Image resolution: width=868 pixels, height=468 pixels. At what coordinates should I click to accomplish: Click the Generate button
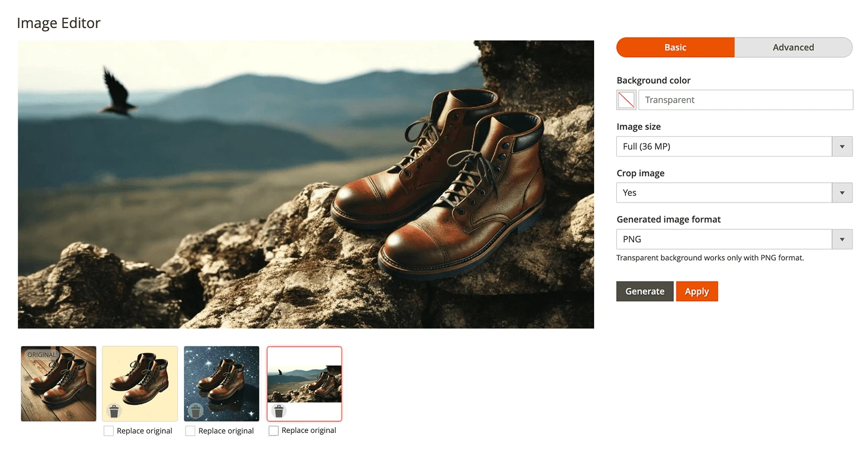coord(645,291)
